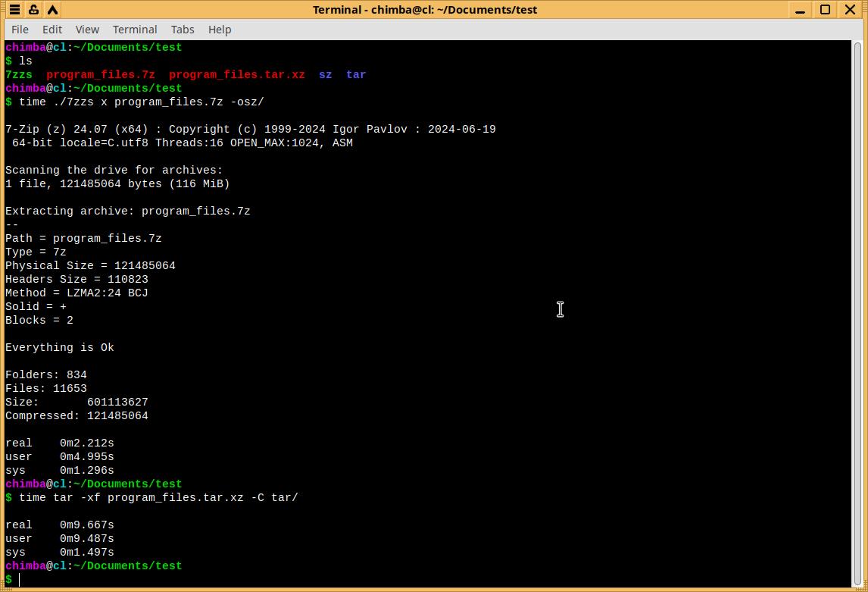Screen dimensions: 868x592
Task: Click the 'tar' directory name in ls output
Action: pos(356,75)
